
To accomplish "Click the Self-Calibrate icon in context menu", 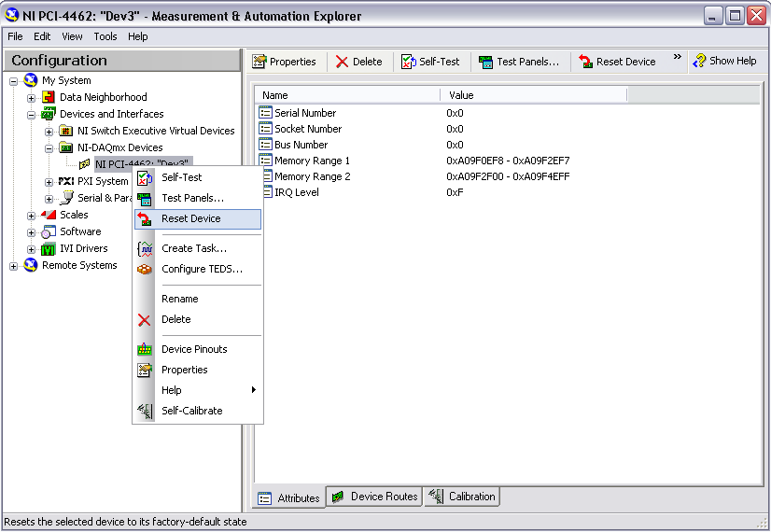I will [x=145, y=411].
